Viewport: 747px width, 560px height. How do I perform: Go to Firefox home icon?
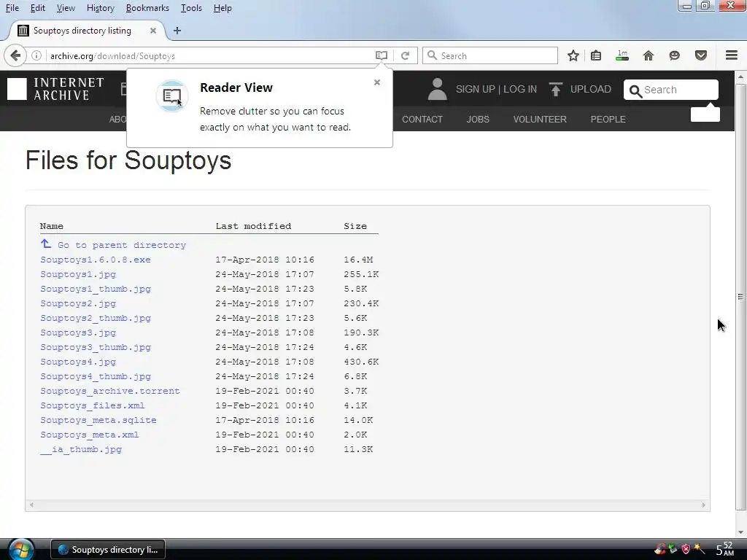coord(649,55)
